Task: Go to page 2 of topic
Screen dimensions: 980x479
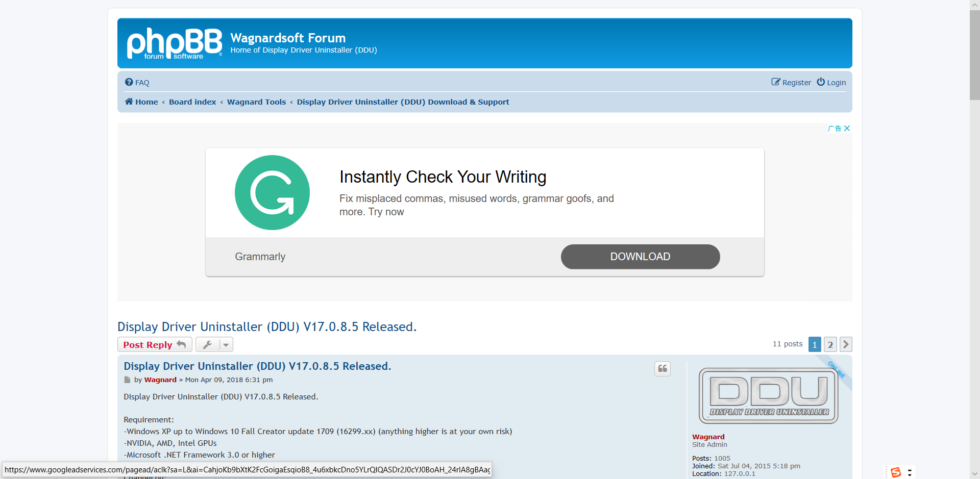Action: (830, 345)
